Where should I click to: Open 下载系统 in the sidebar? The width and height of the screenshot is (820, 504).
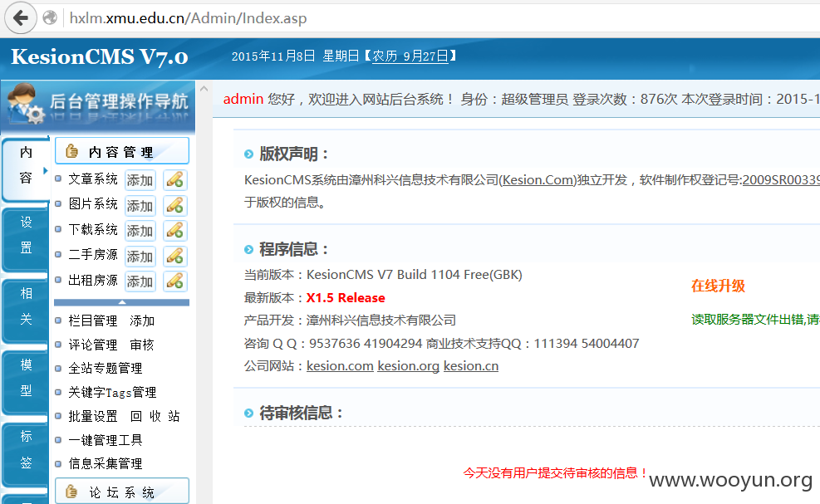coord(93,229)
